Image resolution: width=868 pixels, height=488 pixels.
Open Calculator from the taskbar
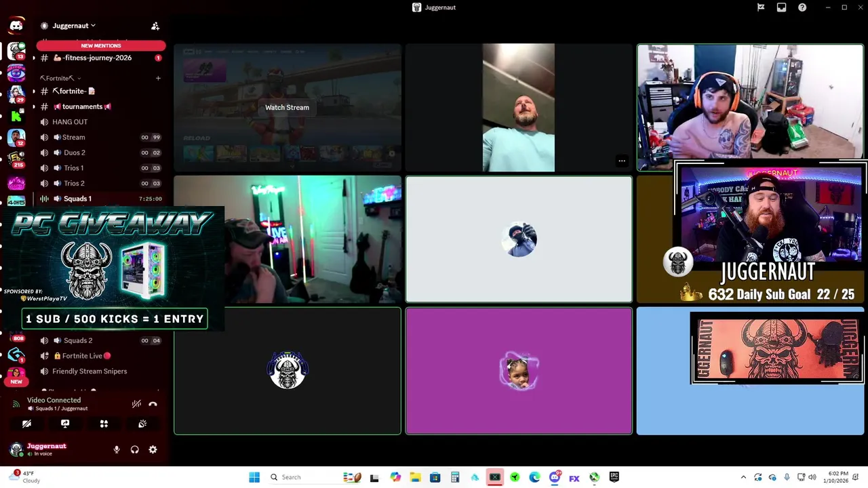454,477
